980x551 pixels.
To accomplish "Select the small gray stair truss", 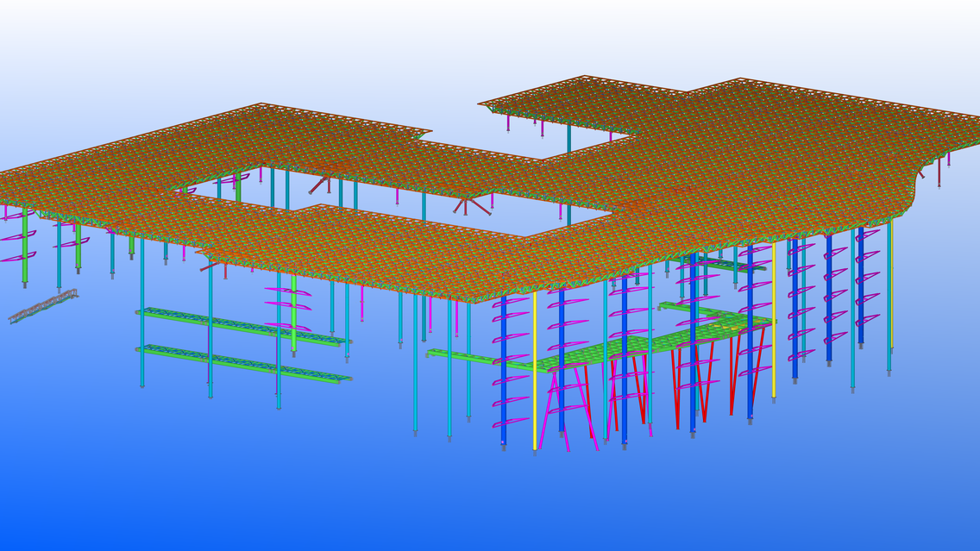I will tap(43, 305).
